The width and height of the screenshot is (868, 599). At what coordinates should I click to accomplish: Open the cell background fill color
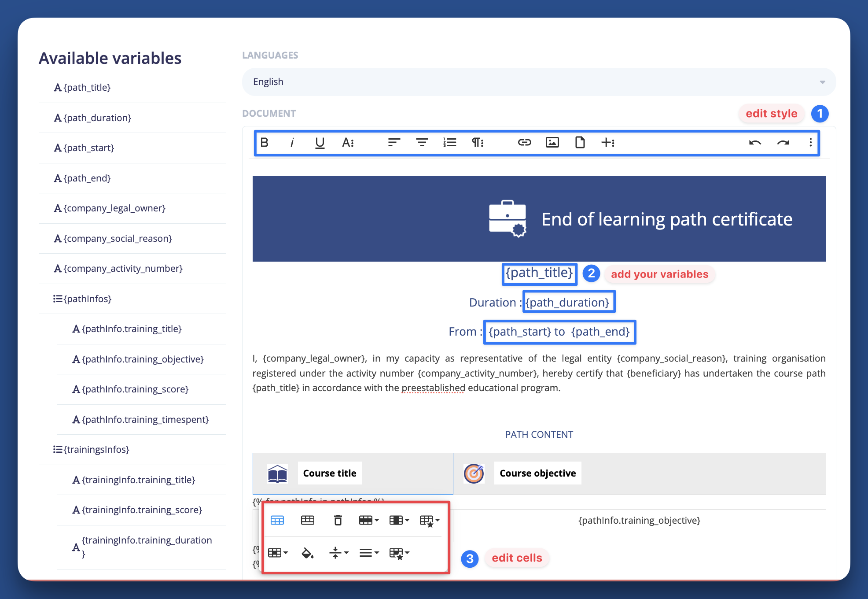(307, 553)
